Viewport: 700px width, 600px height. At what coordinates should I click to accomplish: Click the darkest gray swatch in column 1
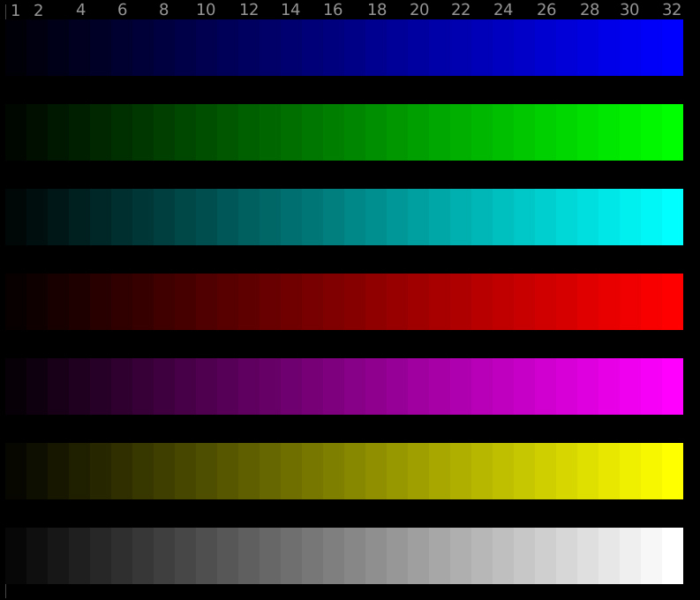pos(16,556)
